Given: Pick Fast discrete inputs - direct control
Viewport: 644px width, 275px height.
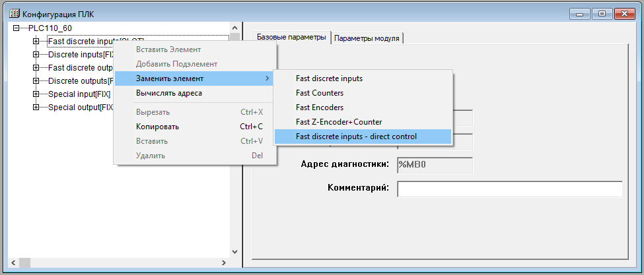Looking at the screenshot, I should (x=357, y=137).
